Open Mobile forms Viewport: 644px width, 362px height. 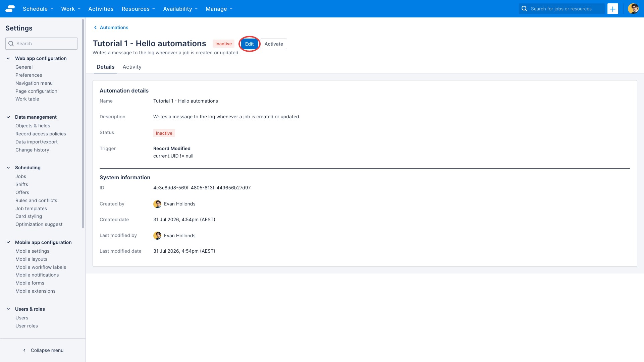pos(30,283)
